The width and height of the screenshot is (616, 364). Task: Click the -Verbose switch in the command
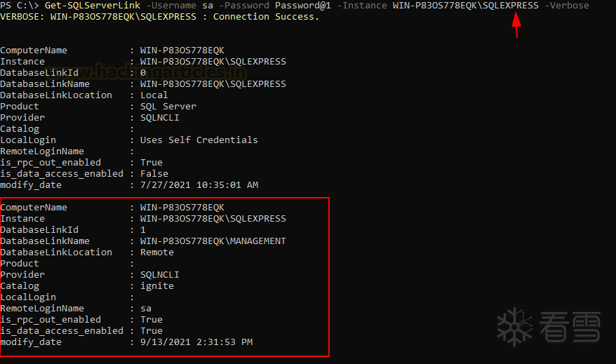click(x=567, y=6)
